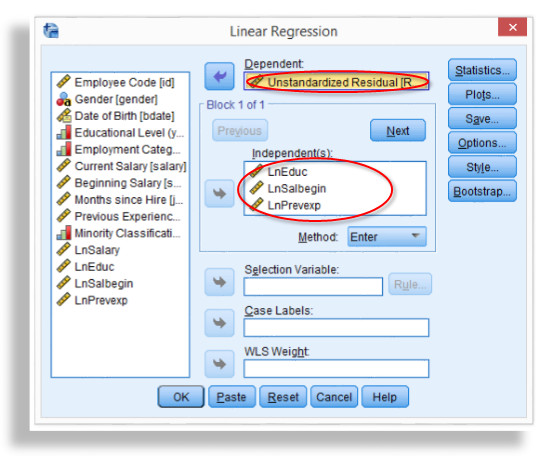The image size is (545, 456).
Task: Click the Months since Hire scale icon
Action: pos(64,199)
